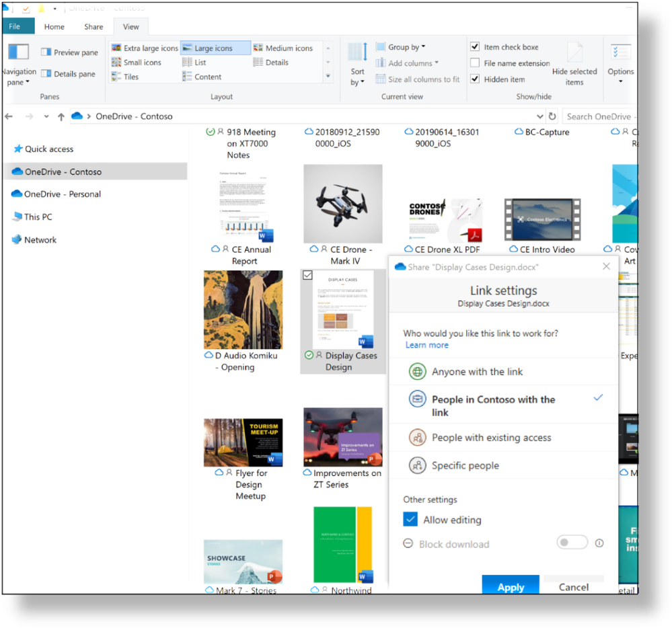Switch layout to Details view
Screen dimensions: 672x628
point(271,63)
